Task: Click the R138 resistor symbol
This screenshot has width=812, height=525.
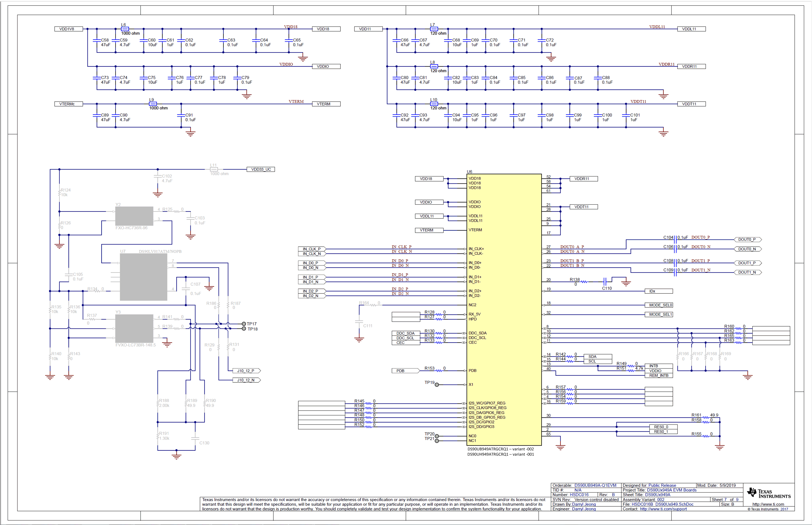Action: [584, 282]
